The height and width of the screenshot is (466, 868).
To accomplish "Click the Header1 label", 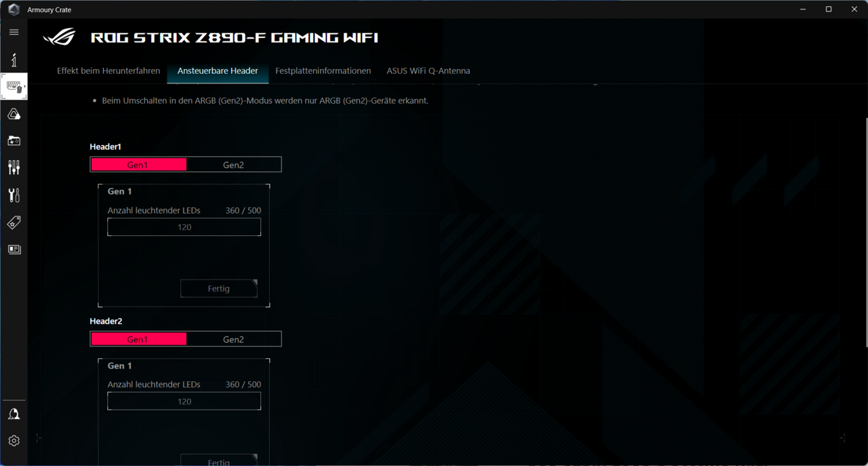I will 106,147.
